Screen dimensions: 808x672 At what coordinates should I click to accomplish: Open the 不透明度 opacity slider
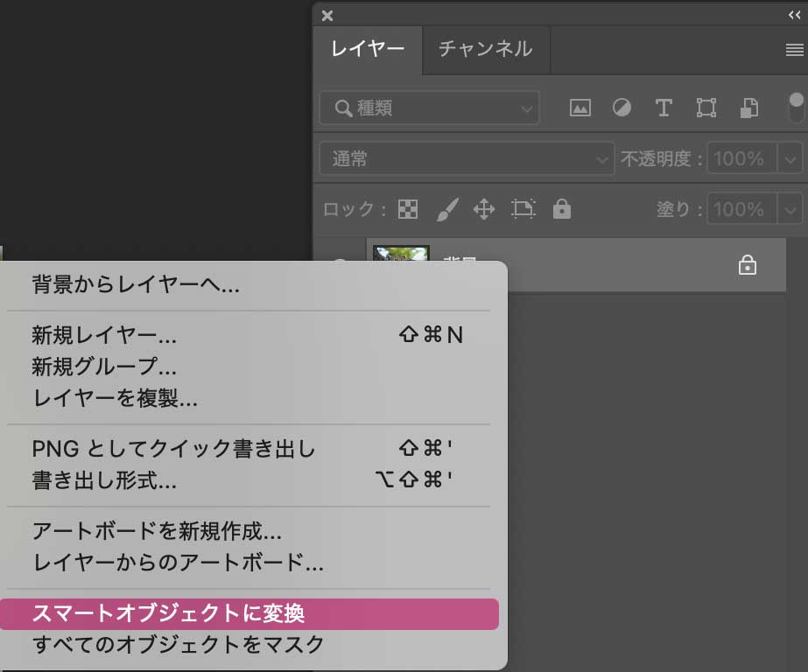790,158
